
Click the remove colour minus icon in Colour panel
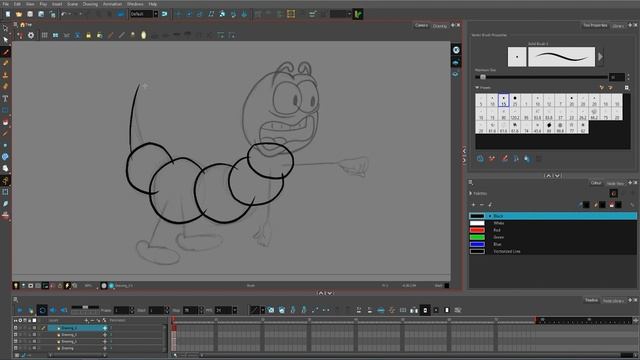tap(482, 205)
